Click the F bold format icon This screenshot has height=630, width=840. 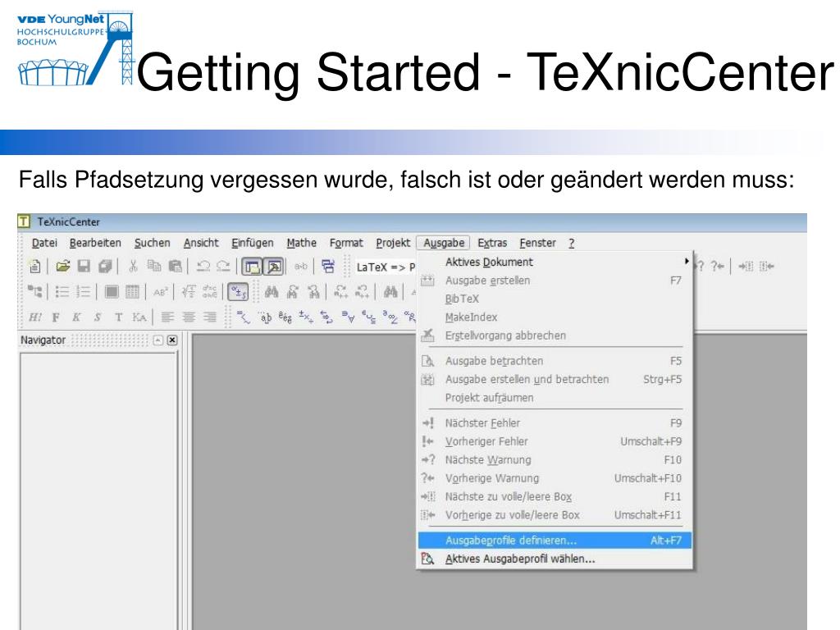tap(56, 317)
